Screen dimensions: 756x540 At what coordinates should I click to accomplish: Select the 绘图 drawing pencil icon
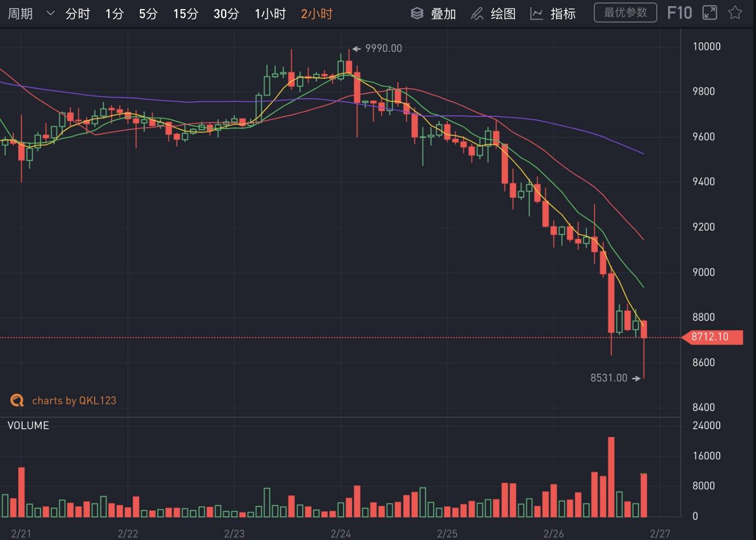pyautogui.click(x=477, y=14)
